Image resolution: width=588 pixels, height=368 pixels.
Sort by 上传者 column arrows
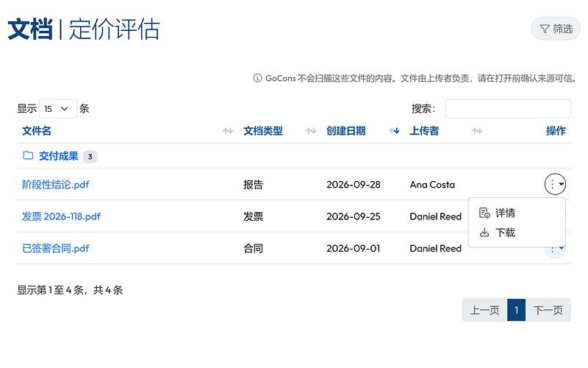(477, 131)
